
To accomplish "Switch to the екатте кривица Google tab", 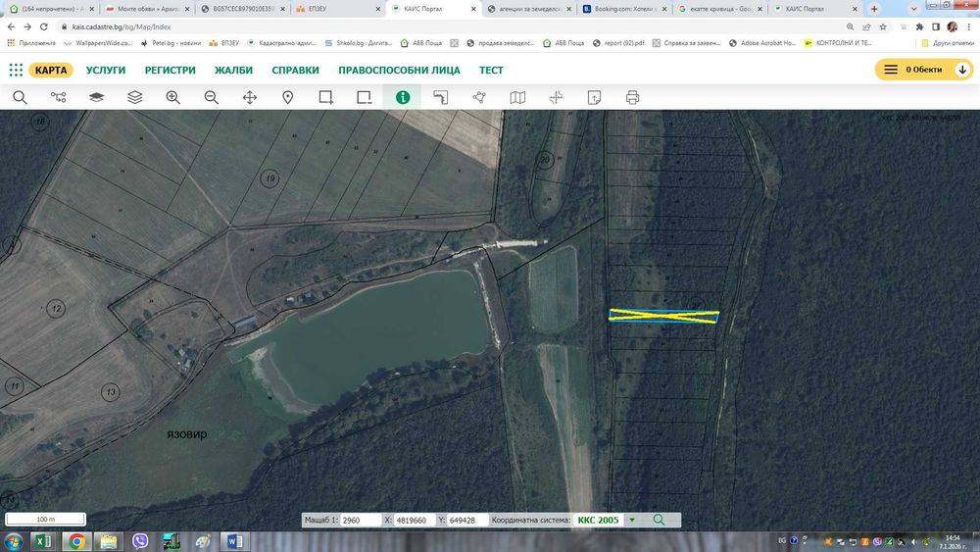I will tap(720, 9).
